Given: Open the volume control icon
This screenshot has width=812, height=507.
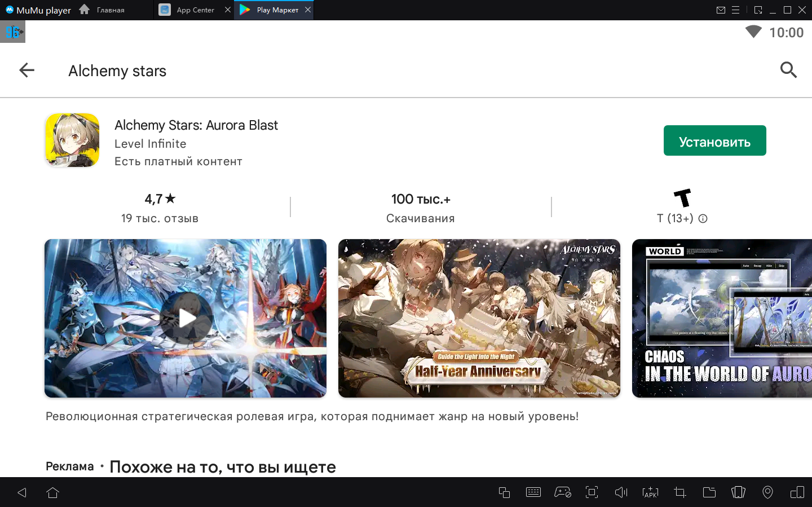Looking at the screenshot, I should 621,492.
